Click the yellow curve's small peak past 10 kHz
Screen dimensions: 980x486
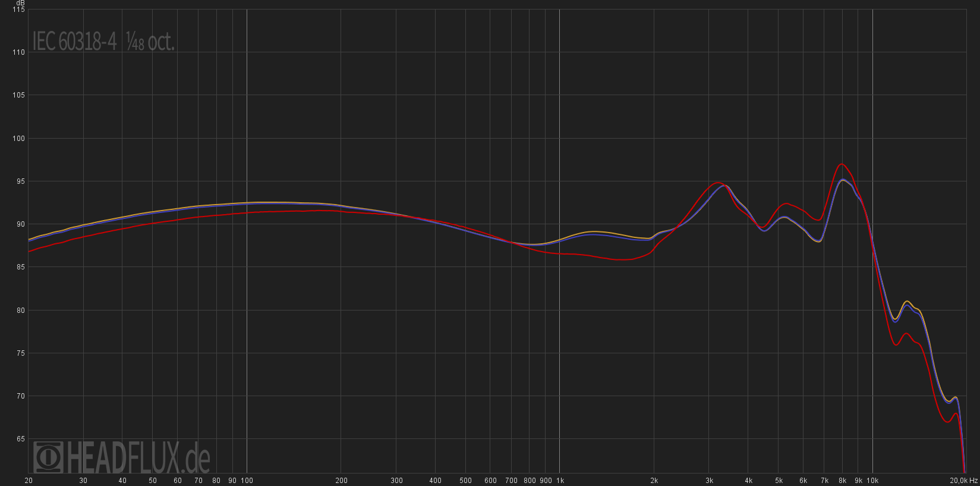coord(906,302)
